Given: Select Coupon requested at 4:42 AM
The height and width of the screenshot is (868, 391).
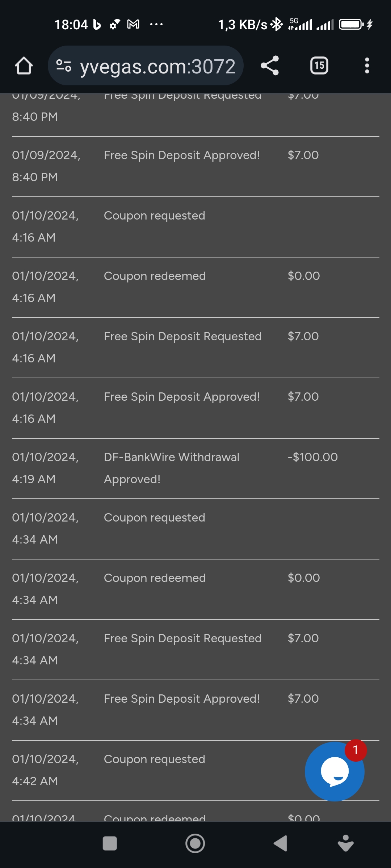Looking at the screenshot, I should pos(154,759).
